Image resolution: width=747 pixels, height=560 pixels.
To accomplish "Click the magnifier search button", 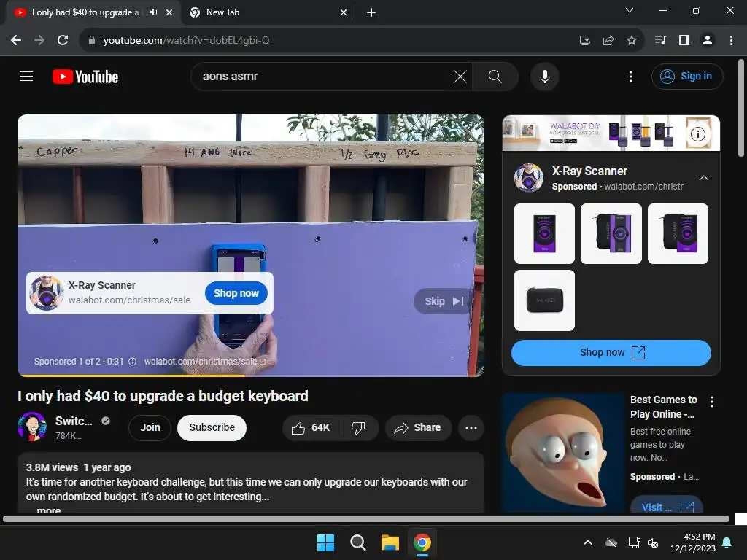I will point(495,76).
